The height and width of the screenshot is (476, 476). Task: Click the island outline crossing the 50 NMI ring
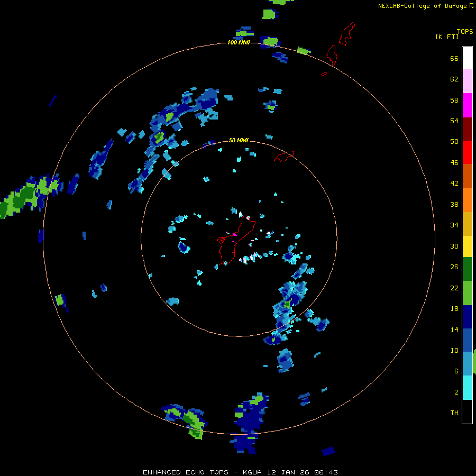tap(284, 156)
